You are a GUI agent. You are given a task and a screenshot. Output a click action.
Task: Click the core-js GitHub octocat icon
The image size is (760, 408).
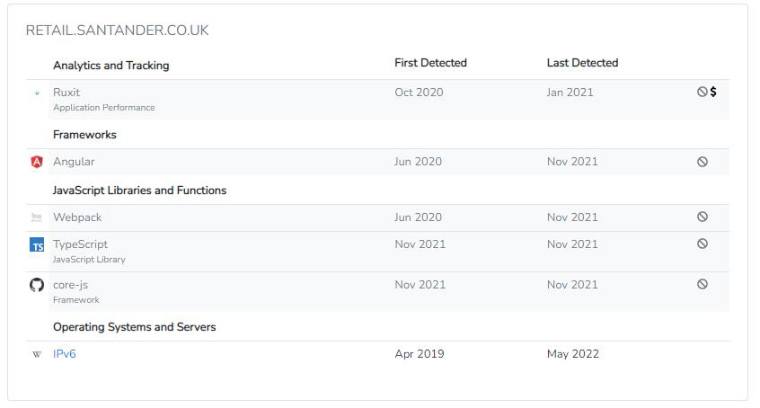[x=37, y=285]
